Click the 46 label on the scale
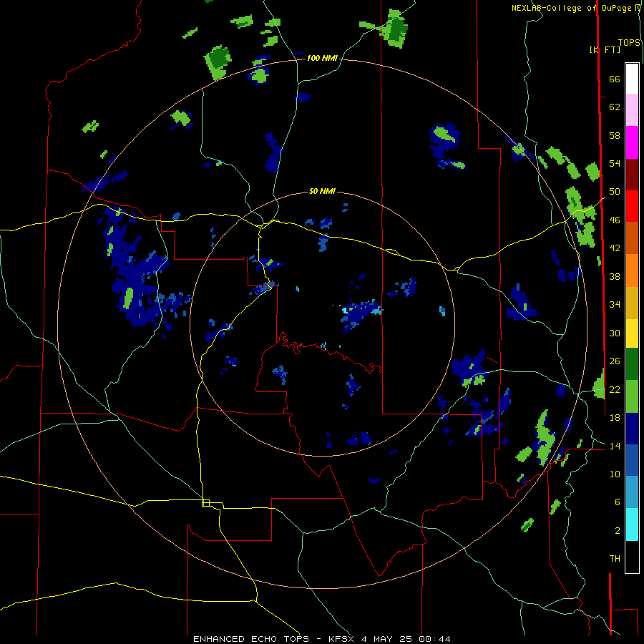This screenshot has width=644, height=644. 615,220
